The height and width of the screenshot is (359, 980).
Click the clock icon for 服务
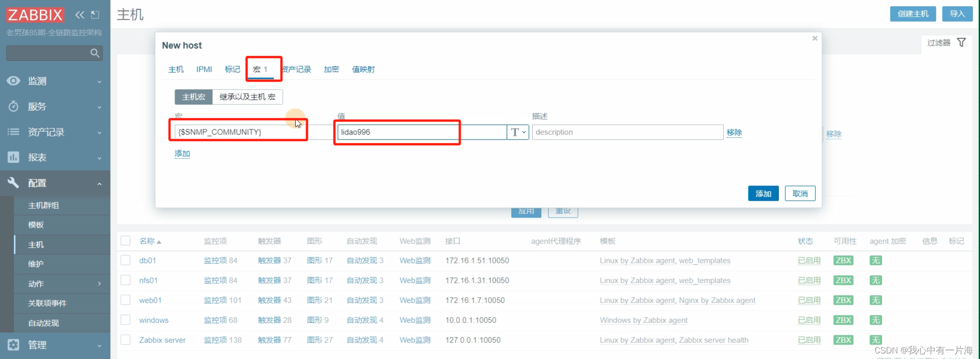(13, 106)
